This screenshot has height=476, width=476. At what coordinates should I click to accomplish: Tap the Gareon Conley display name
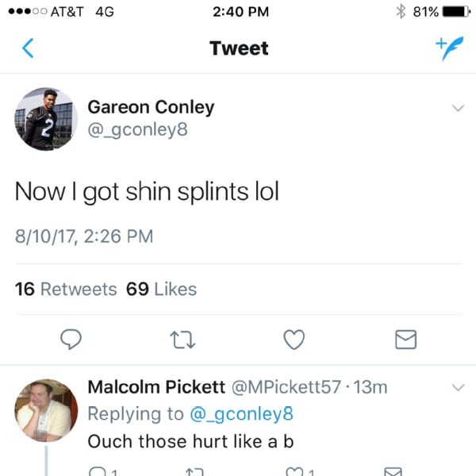coord(151,106)
